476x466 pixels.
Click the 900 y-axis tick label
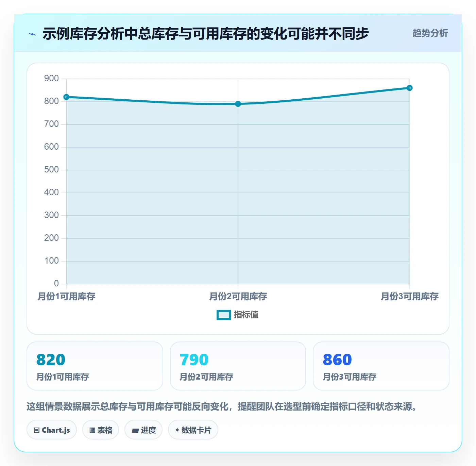[51, 79]
